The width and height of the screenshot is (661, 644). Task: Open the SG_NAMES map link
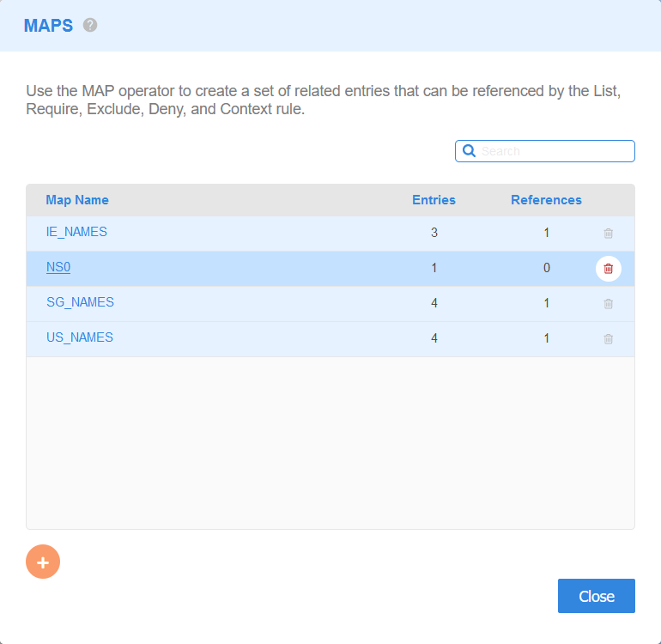[x=80, y=302]
